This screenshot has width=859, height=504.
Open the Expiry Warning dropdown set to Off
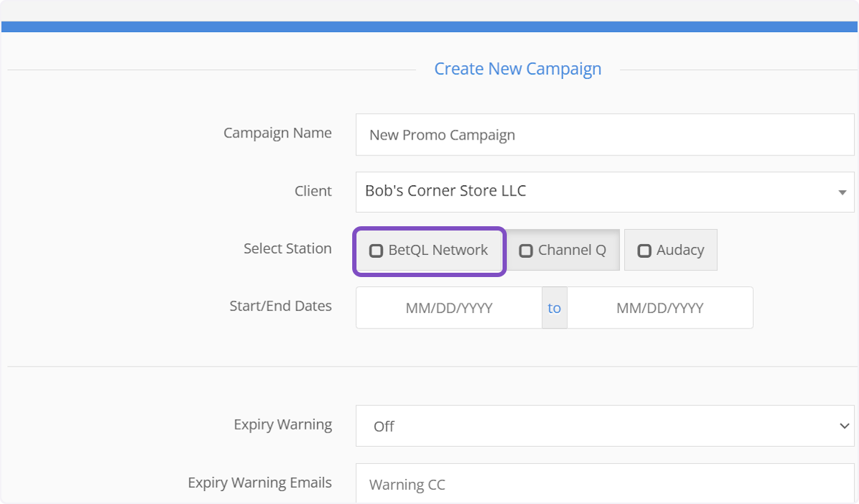[604, 426]
